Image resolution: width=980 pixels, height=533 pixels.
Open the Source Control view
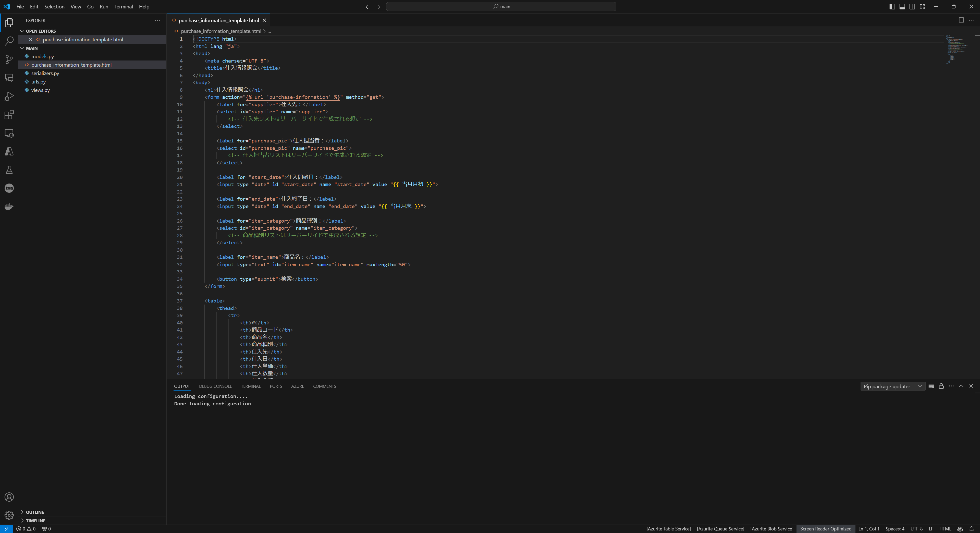(9, 59)
